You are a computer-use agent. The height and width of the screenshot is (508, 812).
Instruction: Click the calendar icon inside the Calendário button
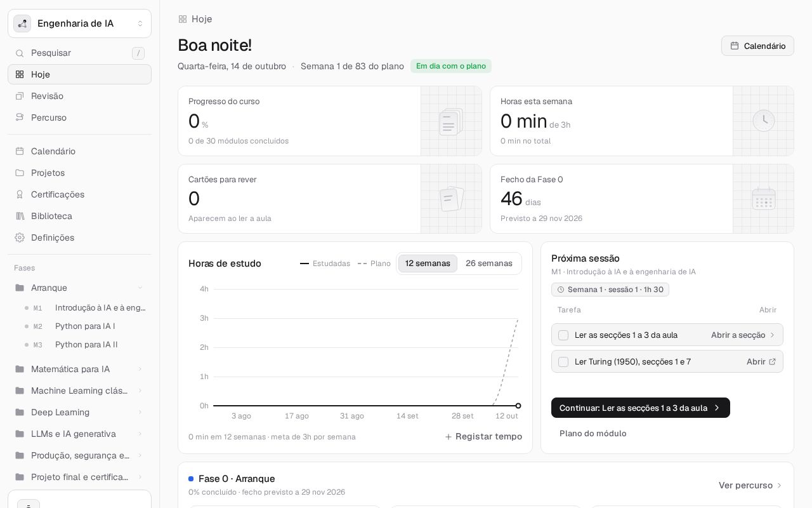(x=735, y=46)
